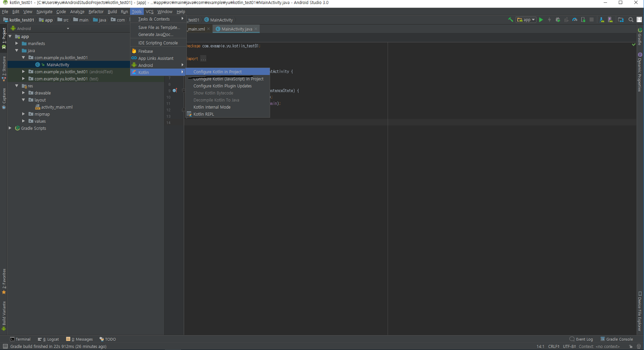The width and height of the screenshot is (644, 350).
Task: Close the MainActivity.java tab
Action: coord(256,29)
